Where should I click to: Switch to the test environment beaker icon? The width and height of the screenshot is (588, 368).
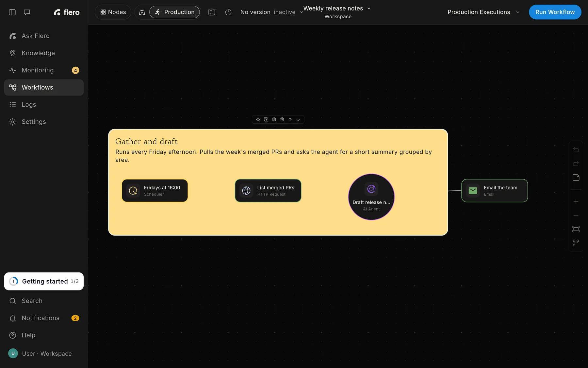pos(142,12)
